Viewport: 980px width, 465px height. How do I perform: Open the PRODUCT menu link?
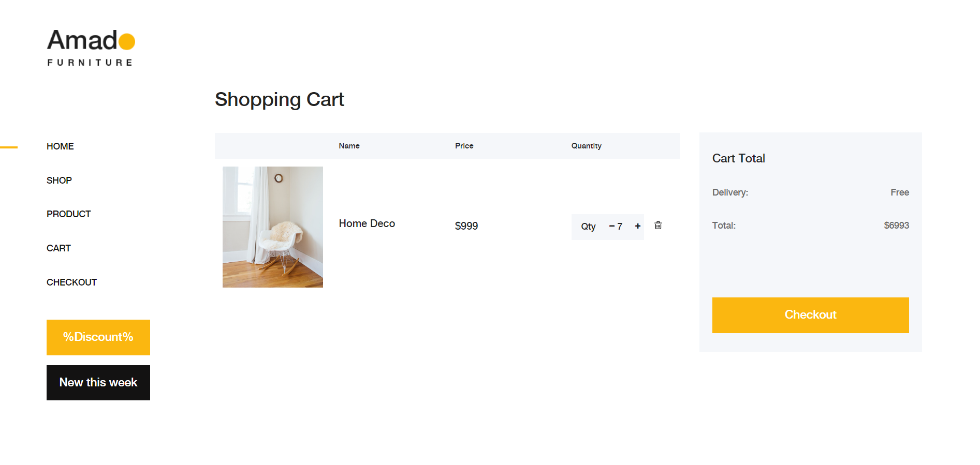pyautogui.click(x=68, y=214)
